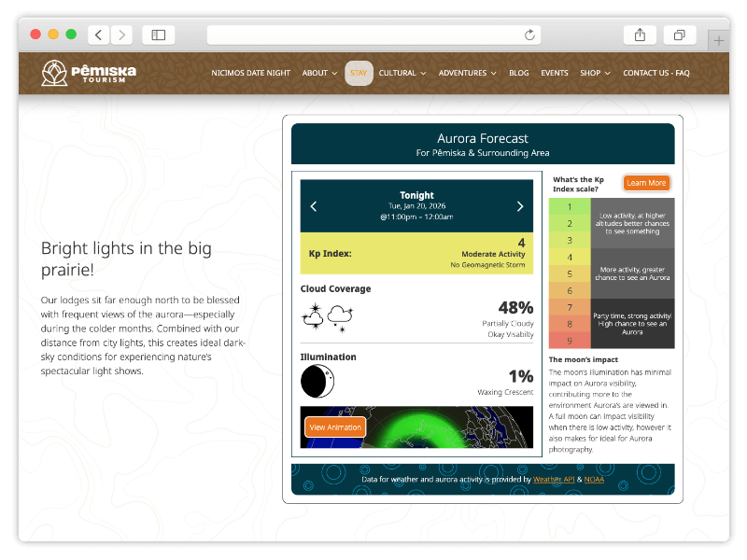This screenshot has width=747, height=560.
Task: Reload the page via refresh icon
Action: click(x=529, y=35)
